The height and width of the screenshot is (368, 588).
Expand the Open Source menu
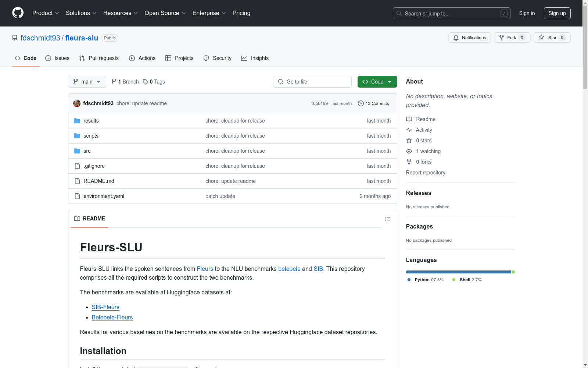(165, 13)
